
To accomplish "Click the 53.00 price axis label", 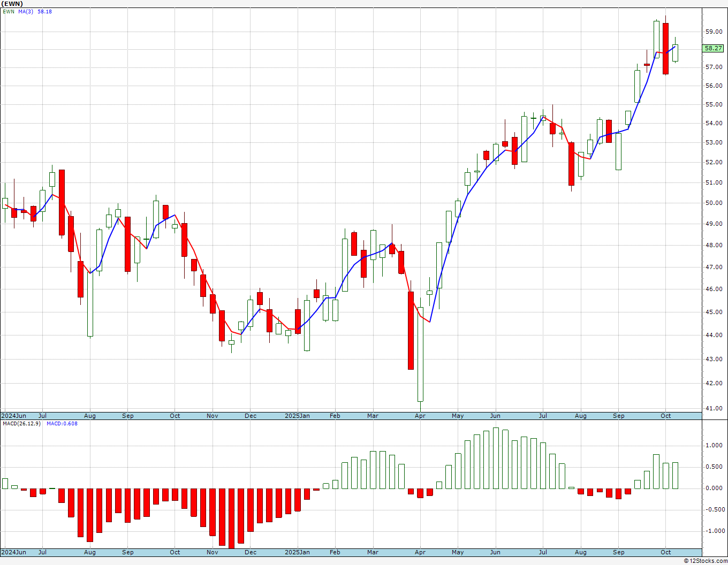I will [x=714, y=143].
